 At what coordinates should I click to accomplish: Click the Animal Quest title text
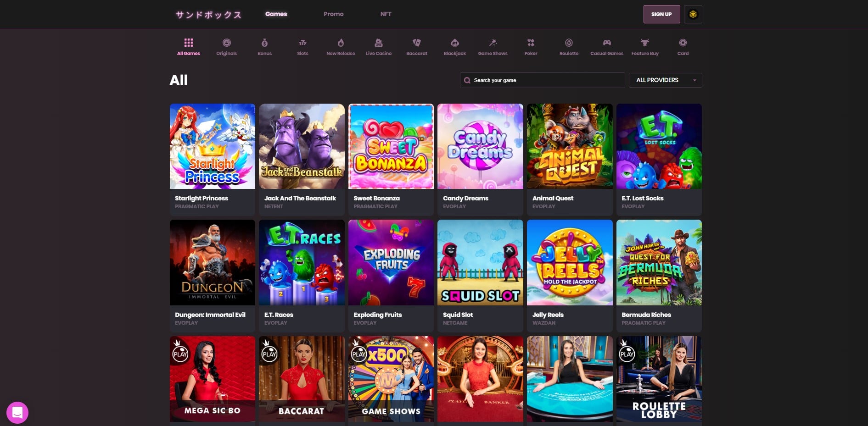pos(553,198)
